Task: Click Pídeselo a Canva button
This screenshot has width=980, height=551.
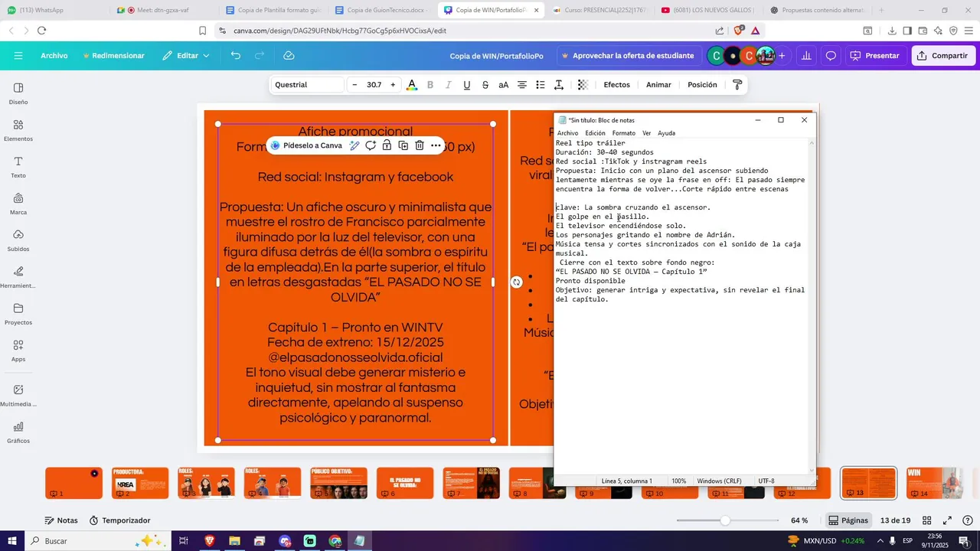Action: pos(306,145)
